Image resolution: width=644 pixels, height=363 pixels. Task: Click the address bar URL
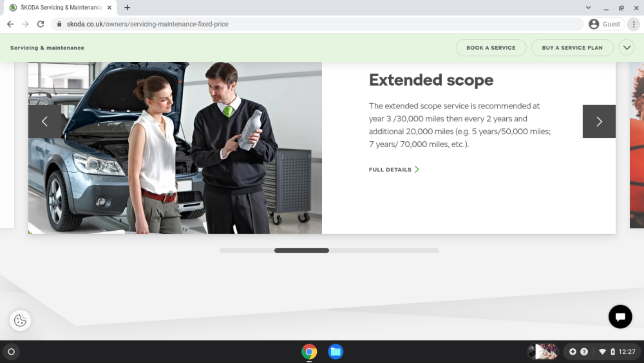148,25
